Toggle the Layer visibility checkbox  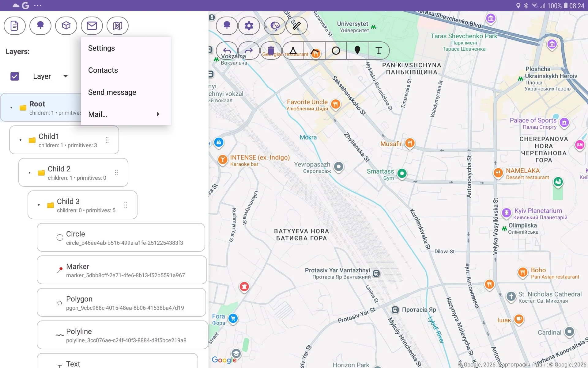point(15,76)
